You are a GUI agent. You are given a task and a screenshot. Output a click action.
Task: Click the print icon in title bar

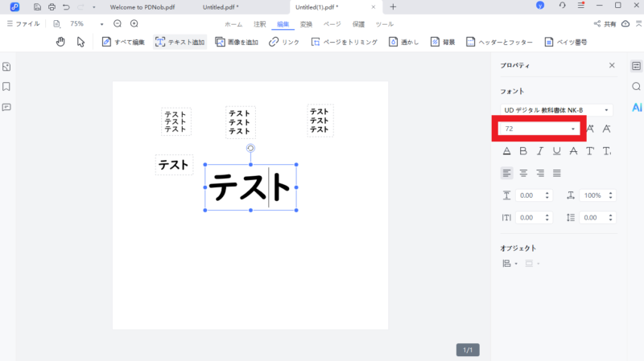click(x=52, y=6)
